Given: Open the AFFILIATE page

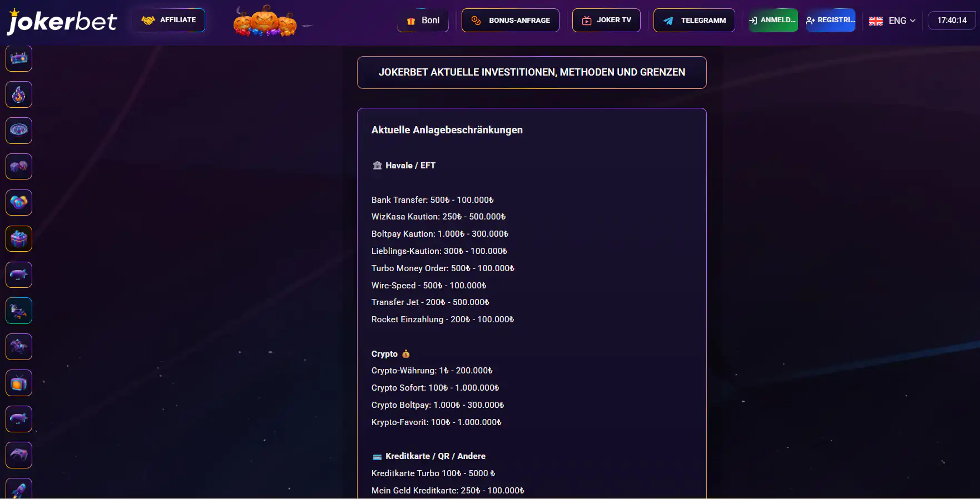Looking at the screenshot, I should coord(169,20).
